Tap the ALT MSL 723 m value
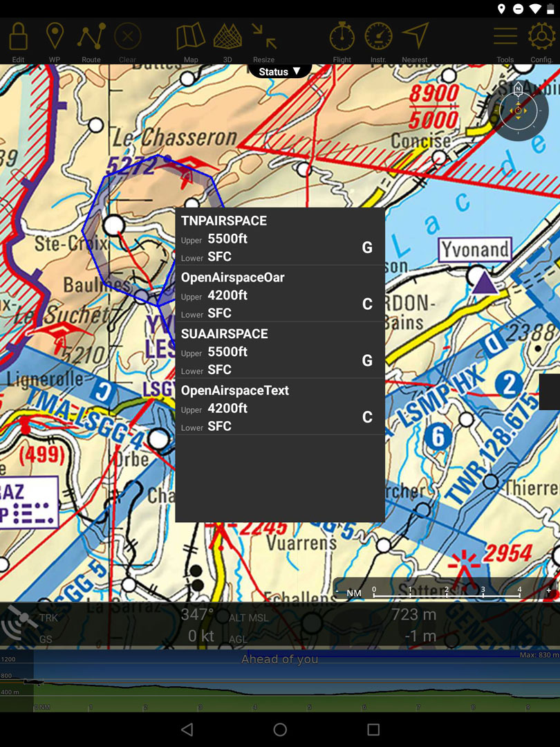560x747 pixels. 414,615
